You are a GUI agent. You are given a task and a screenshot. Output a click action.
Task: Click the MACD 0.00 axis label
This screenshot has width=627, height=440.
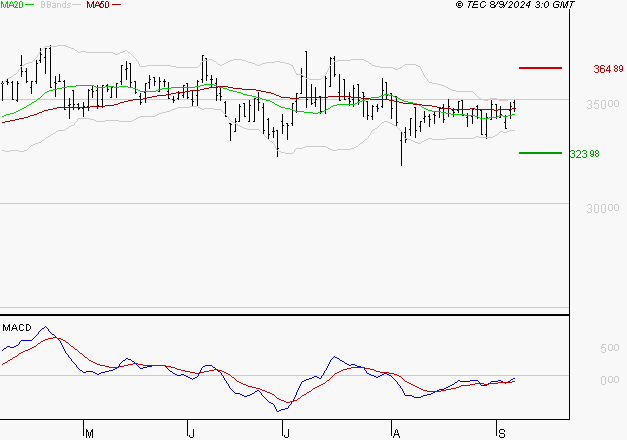click(610, 380)
